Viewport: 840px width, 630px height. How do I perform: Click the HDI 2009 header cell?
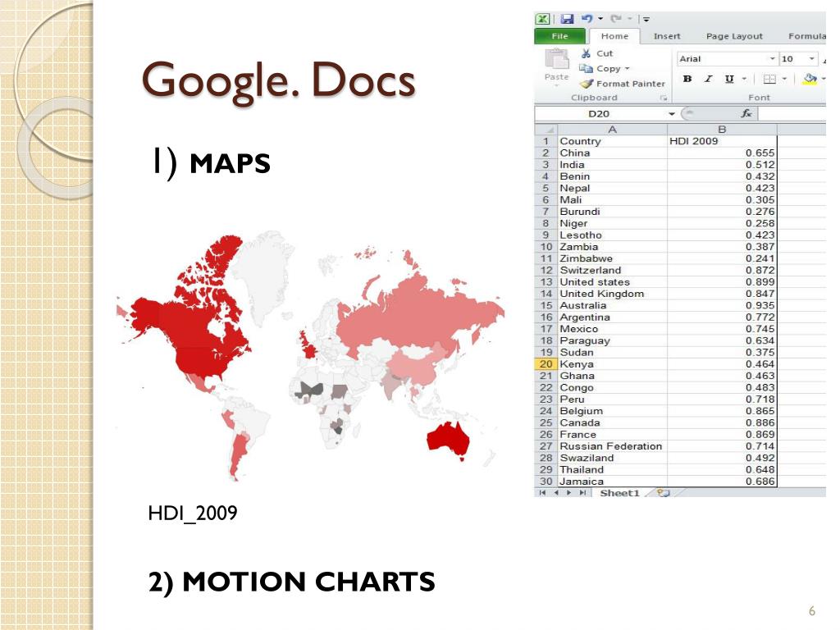click(722, 141)
